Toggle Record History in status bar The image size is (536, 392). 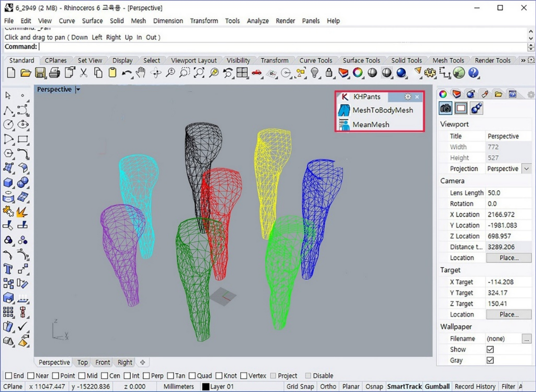tap(475, 387)
